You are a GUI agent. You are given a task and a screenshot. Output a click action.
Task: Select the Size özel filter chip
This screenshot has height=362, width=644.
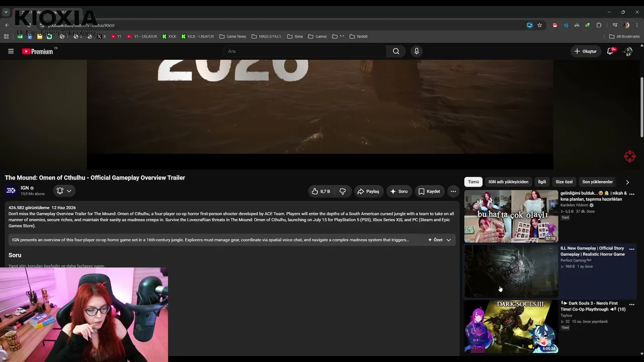[564, 182]
